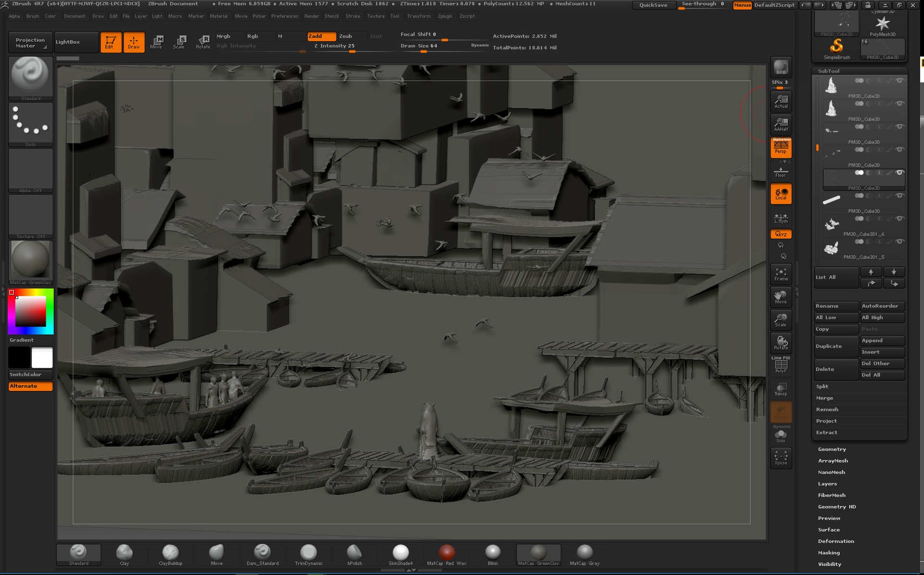This screenshot has height=575, width=924.
Task: Select the ClayBuildup brush
Action: point(170,555)
